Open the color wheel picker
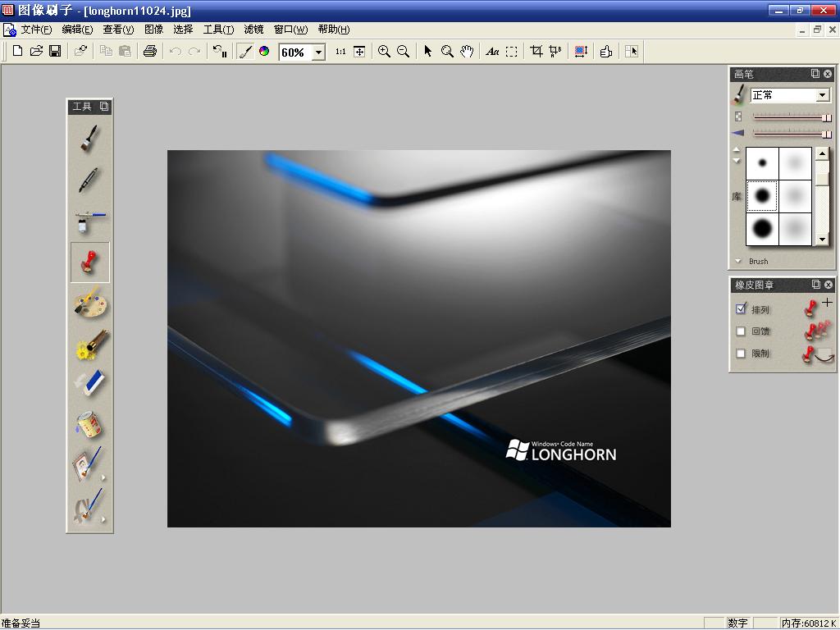840x630 pixels. (x=264, y=52)
